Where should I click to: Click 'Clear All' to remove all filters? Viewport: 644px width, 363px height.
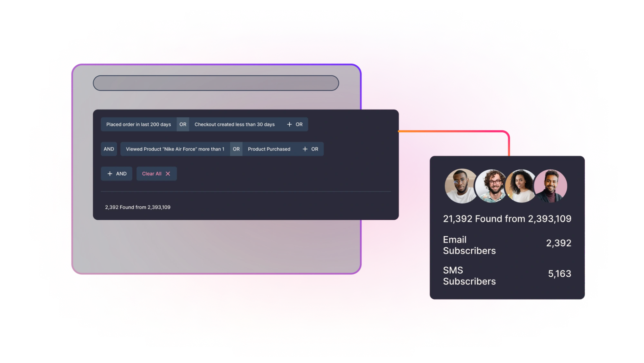[x=155, y=173]
